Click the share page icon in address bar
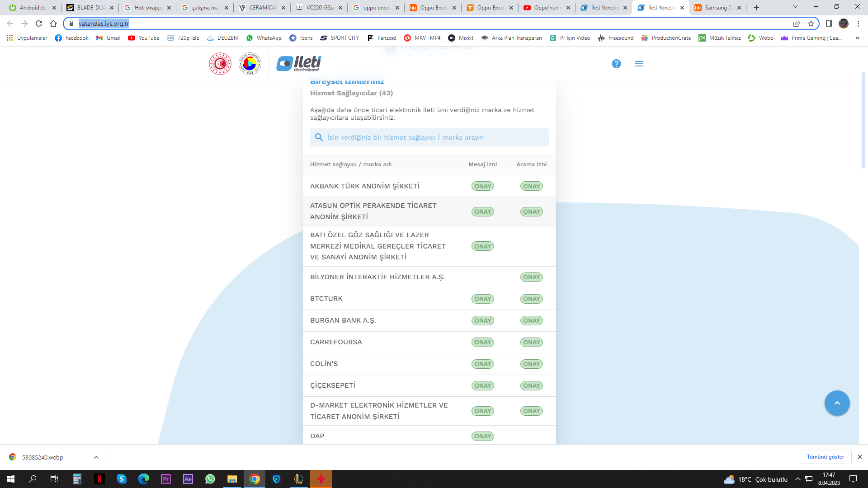The width and height of the screenshot is (868, 488). pos(797,23)
